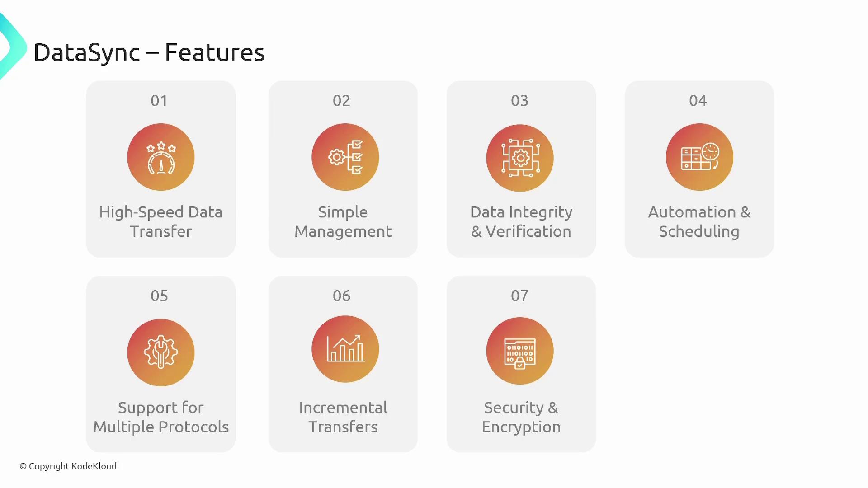Click the Copyright KodeKloud footer text

(68, 466)
